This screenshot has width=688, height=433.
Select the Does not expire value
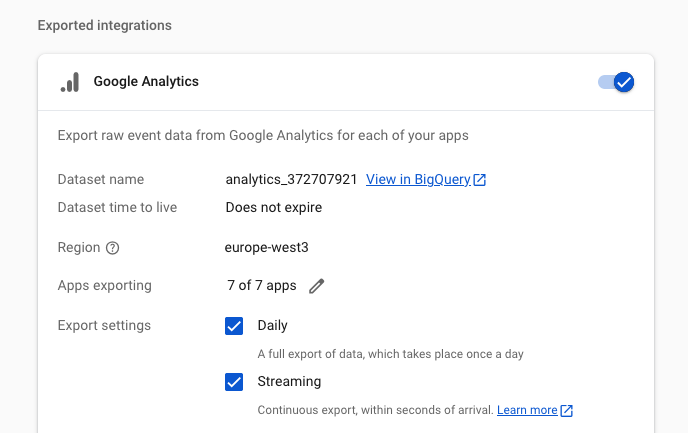[x=274, y=208]
